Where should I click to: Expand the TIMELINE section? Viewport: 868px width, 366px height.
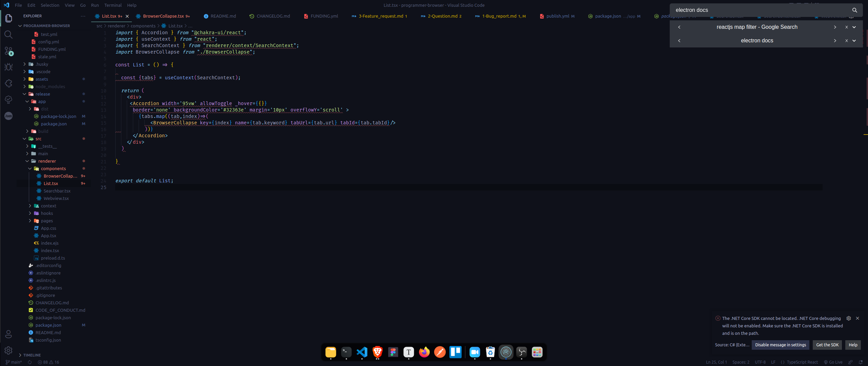[32, 355]
